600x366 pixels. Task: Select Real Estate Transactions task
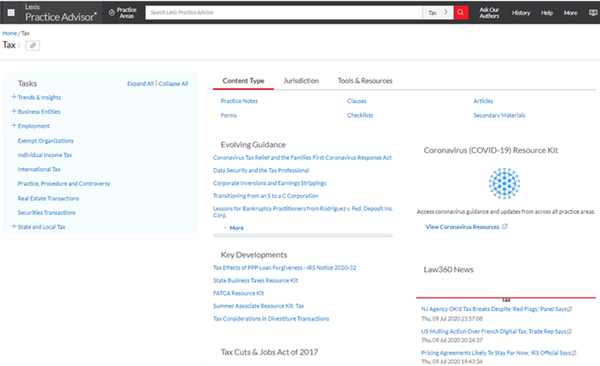coord(48,198)
